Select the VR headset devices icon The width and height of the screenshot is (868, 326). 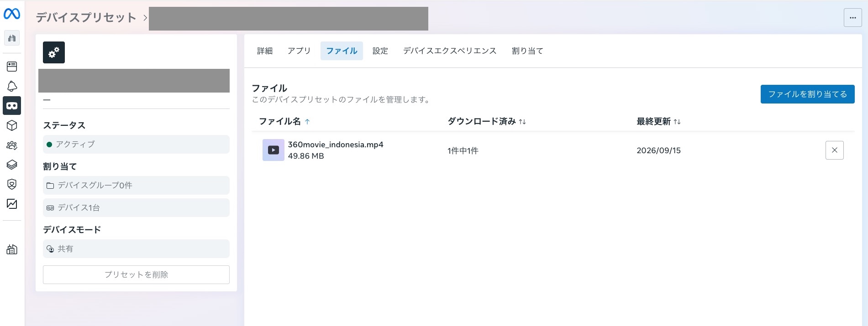click(x=12, y=106)
